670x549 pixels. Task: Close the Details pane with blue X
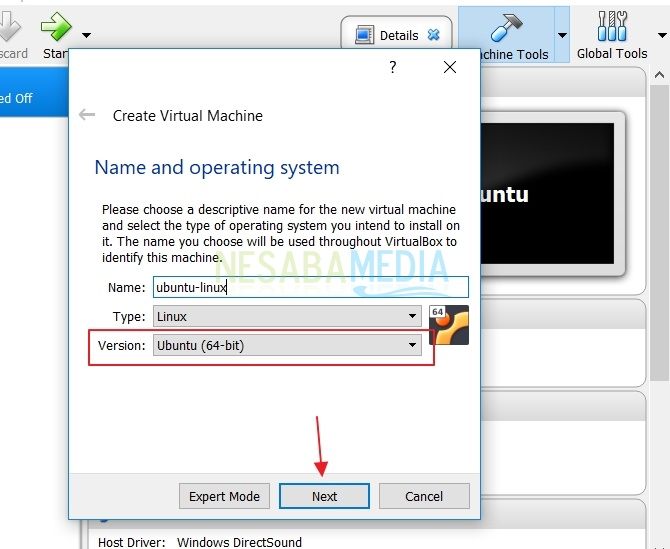(434, 35)
